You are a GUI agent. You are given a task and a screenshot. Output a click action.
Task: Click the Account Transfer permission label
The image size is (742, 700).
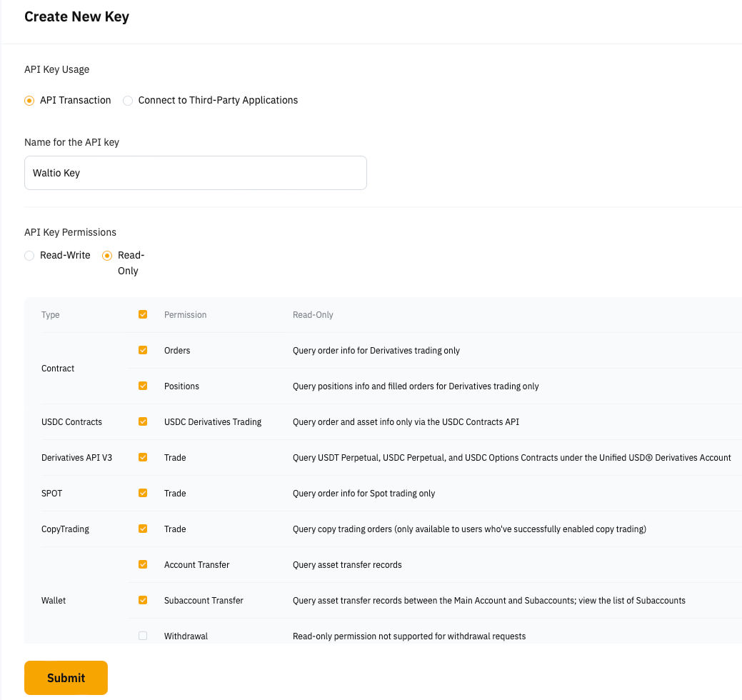click(196, 565)
